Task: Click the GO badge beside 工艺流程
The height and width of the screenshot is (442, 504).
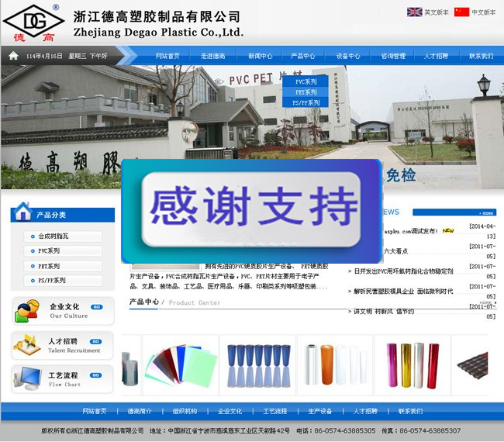Action: click(x=96, y=375)
